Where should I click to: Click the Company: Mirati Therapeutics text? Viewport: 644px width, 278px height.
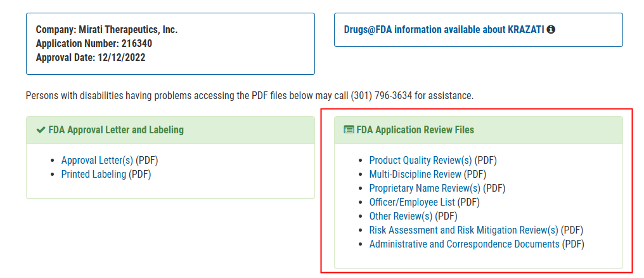point(106,30)
